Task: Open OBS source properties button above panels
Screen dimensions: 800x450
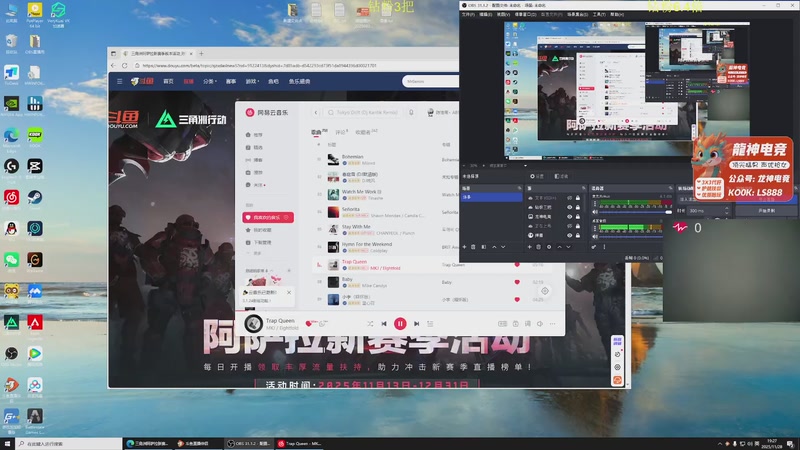Action: click(536, 176)
